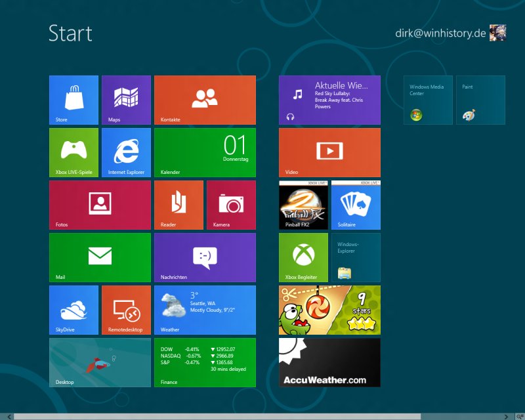
Task: Launch Windows-Explorer from its tile
Action: (356, 257)
